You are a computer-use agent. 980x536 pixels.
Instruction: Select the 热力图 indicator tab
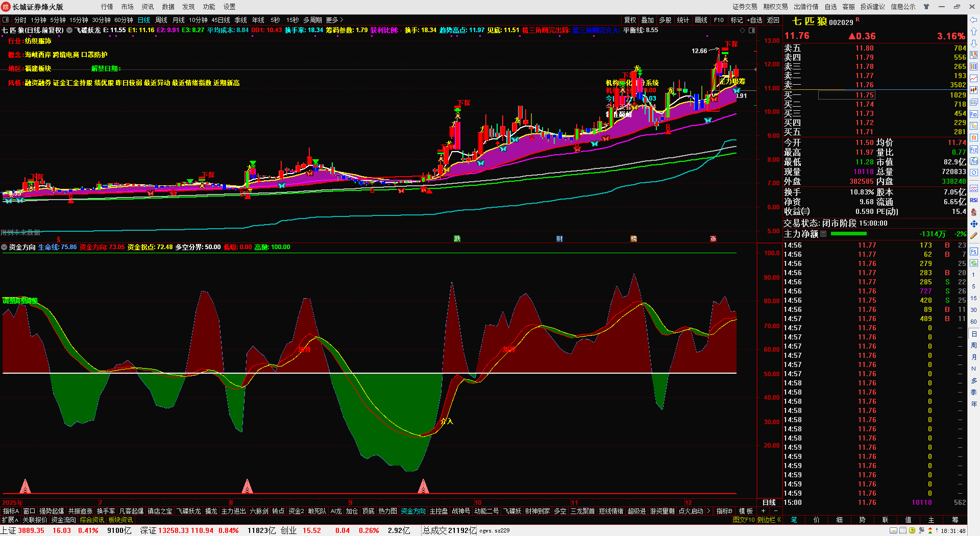click(x=387, y=511)
